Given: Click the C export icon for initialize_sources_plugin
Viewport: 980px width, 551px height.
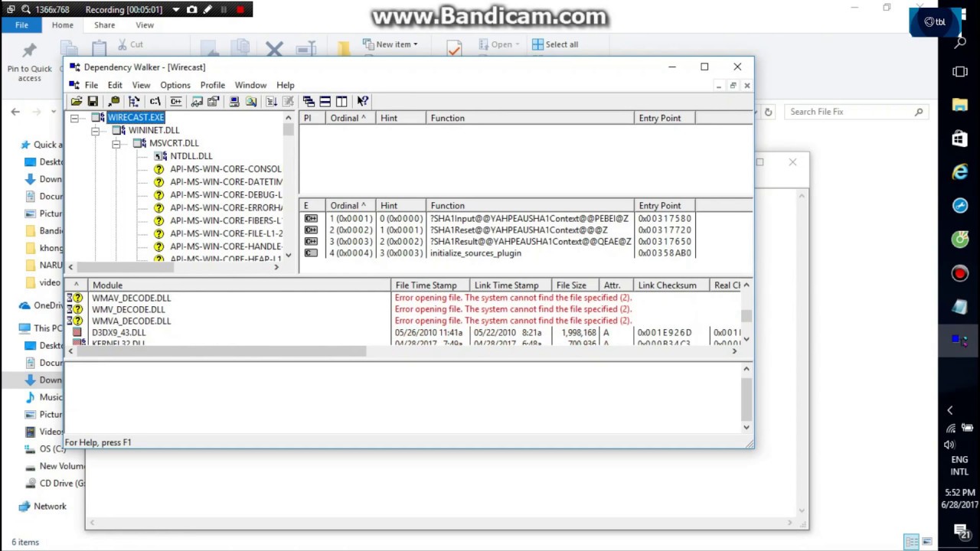Looking at the screenshot, I should [311, 253].
